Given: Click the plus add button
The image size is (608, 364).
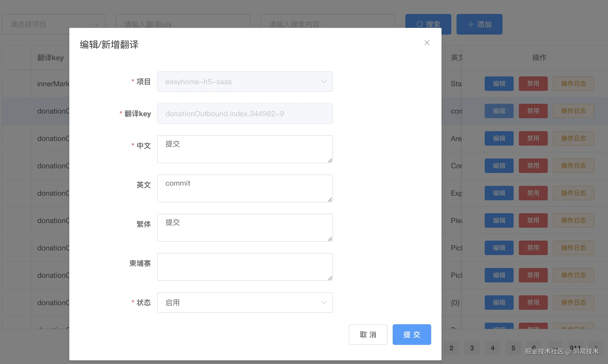Looking at the screenshot, I should pyautogui.click(x=479, y=24).
